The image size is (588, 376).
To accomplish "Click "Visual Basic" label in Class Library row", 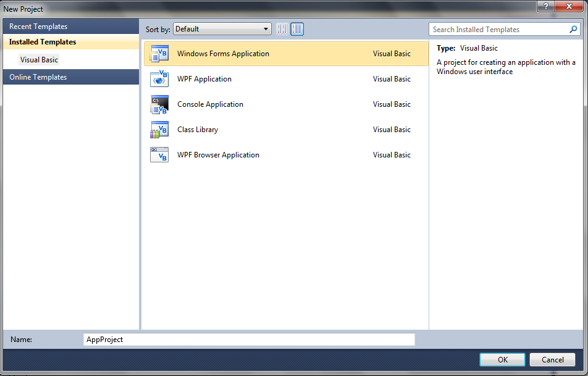I will point(392,129).
